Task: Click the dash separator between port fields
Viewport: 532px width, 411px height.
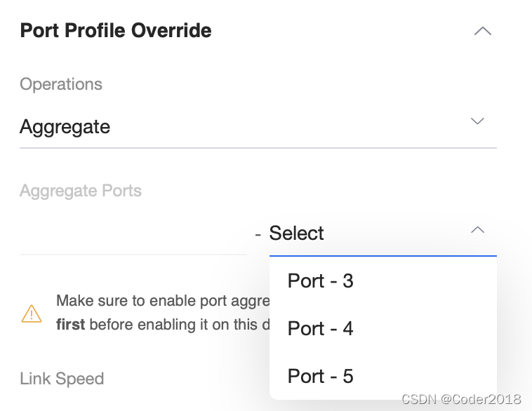Action: 258,234
